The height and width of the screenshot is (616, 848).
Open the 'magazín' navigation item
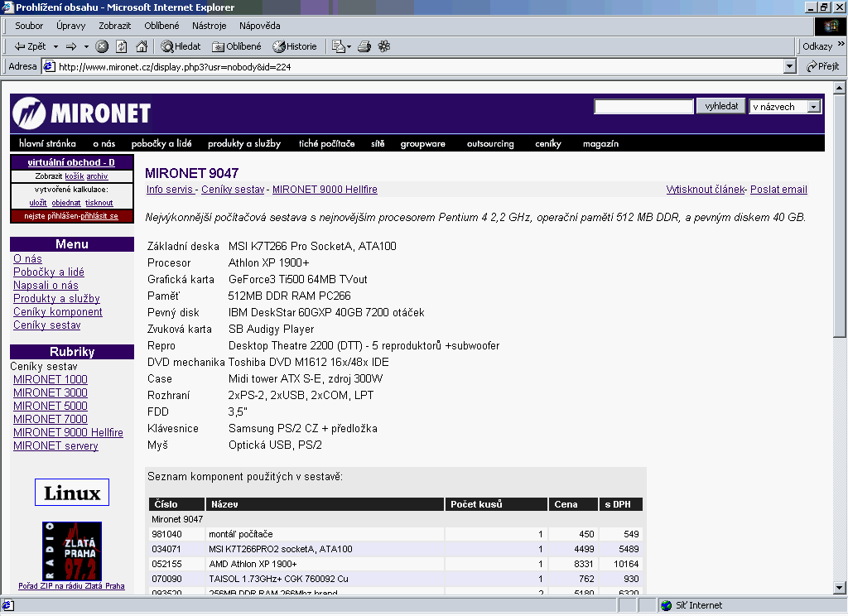600,143
